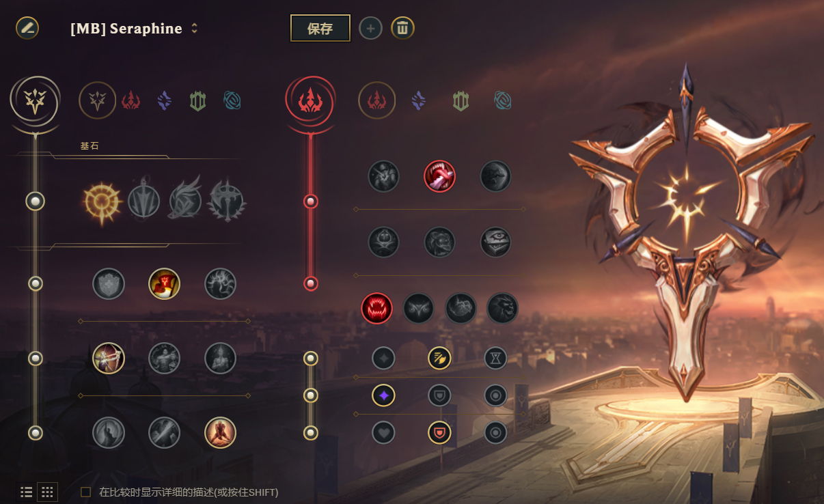Image resolution: width=824 pixels, height=504 pixels.
Task: Switch to list view layout icon
Action: coord(27,492)
